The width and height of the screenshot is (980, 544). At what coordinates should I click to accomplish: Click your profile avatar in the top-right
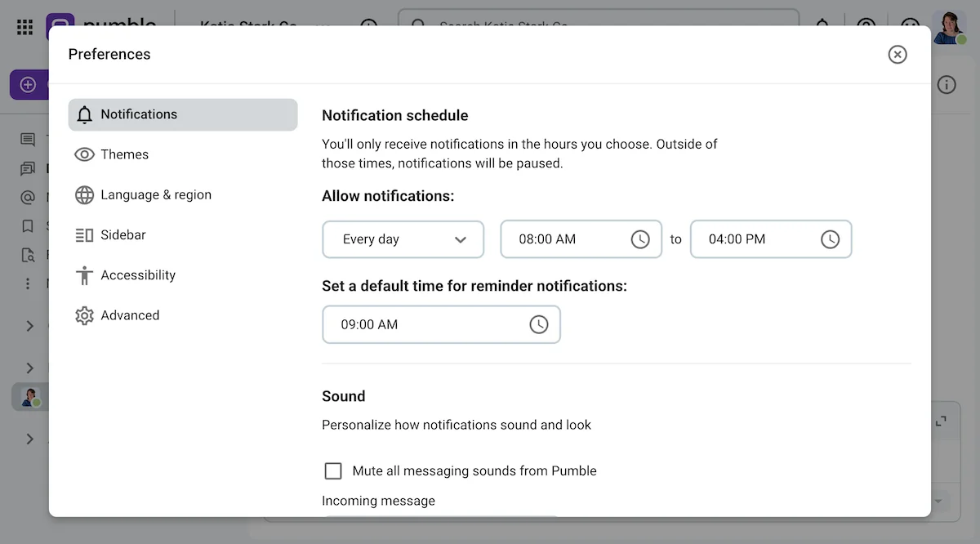(x=950, y=22)
